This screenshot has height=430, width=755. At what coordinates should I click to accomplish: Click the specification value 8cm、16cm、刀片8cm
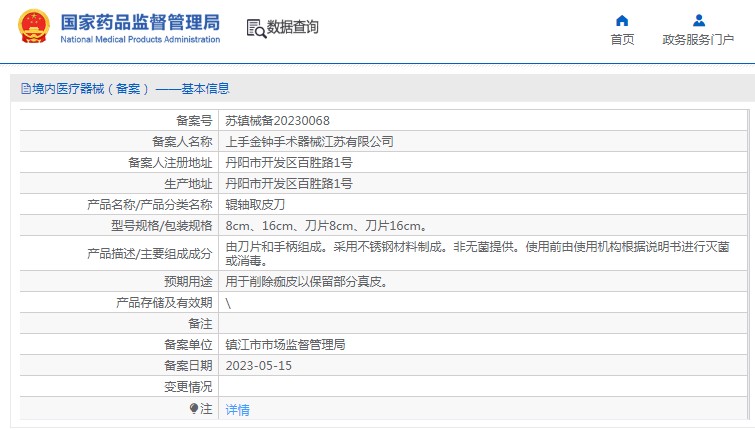325,226
